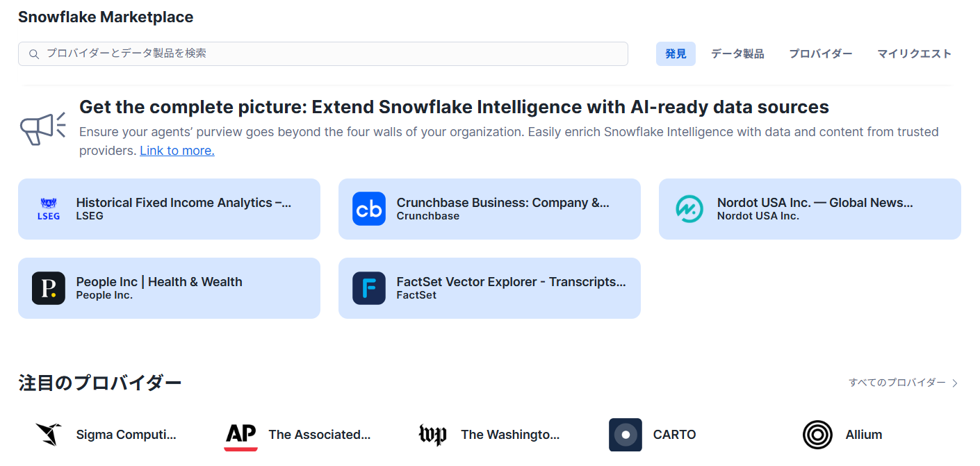The image size is (980, 466).
Task: Click the Crunchbase cb logo icon
Action: [x=369, y=209]
